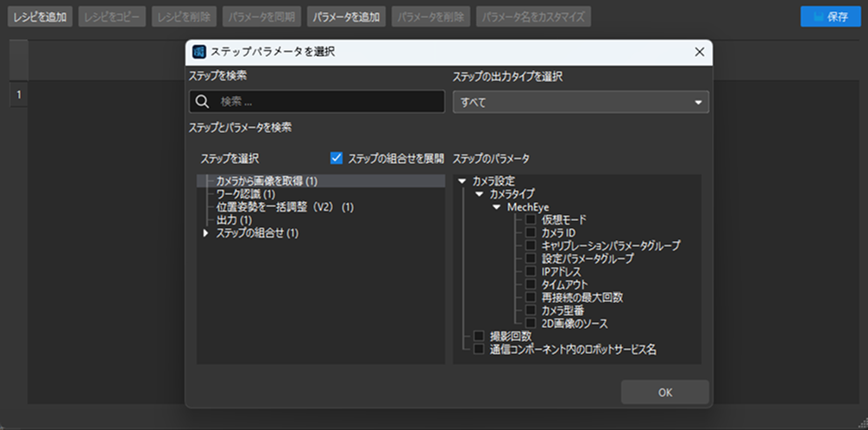Check 通信コンポーネント内のロボットサービス名 option
This screenshot has height=430, width=868.
click(x=479, y=349)
